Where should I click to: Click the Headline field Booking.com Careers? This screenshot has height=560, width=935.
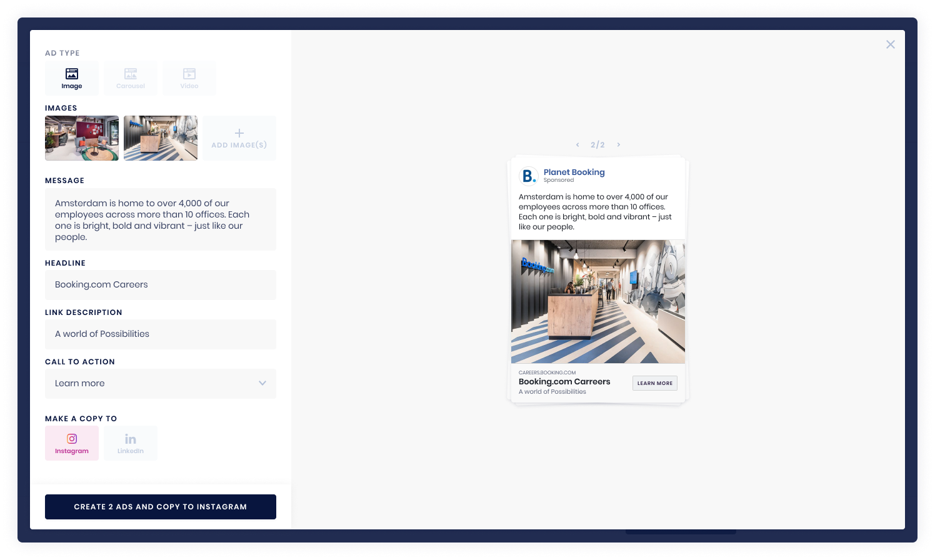click(161, 285)
